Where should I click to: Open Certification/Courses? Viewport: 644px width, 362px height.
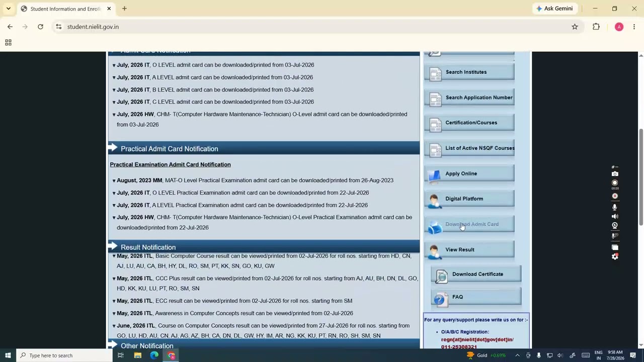(469, 124)
